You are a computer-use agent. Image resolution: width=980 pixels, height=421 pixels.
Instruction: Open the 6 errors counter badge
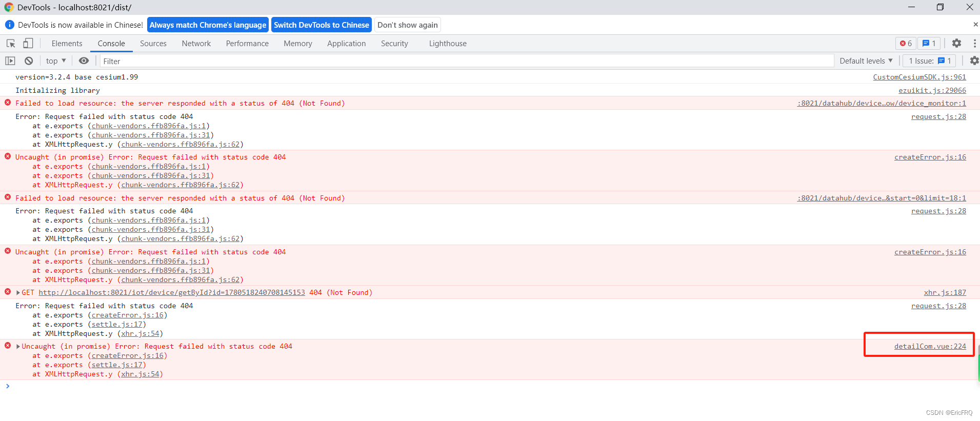906,44
